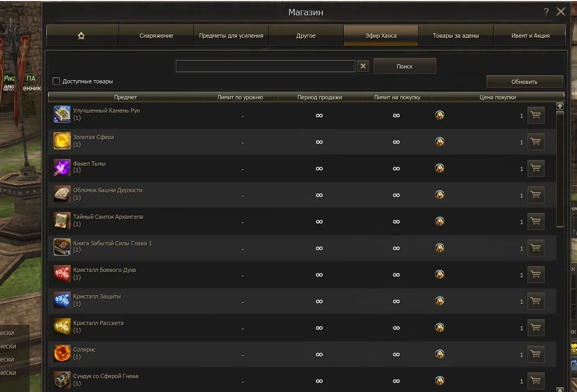The height and width of the screenshot is (392, 577).
Task: Buy Сундук со Сферой Гнева via cart
Action: (x=536, y=380)
